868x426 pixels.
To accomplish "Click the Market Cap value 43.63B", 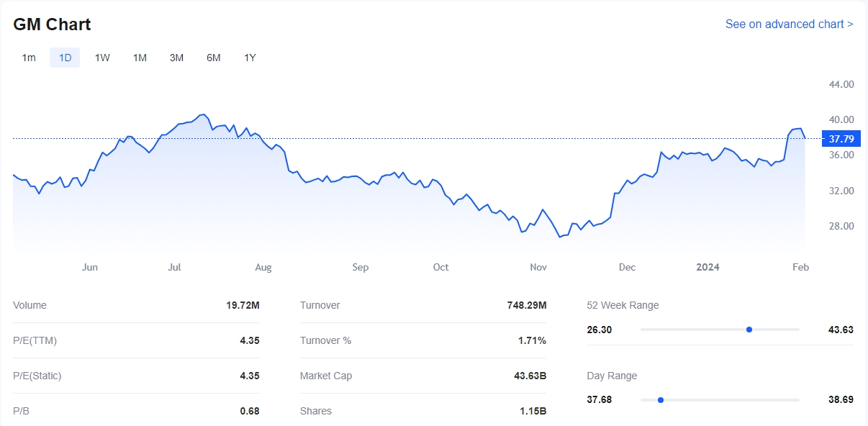I will [x=530, y=376].
